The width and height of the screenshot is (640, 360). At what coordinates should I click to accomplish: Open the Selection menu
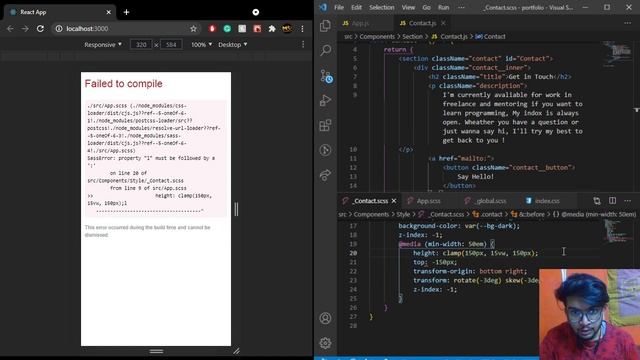point(382,7)
